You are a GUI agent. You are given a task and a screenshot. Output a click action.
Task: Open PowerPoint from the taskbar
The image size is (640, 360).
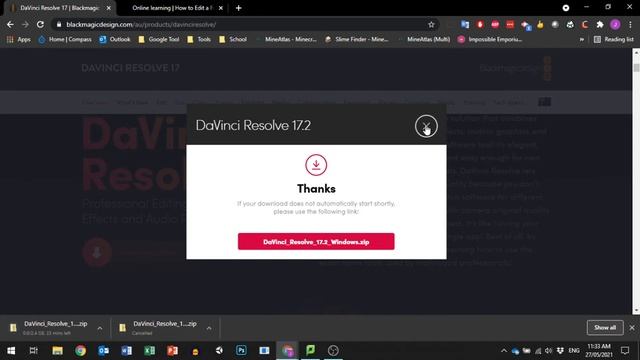tap(172, 351)
